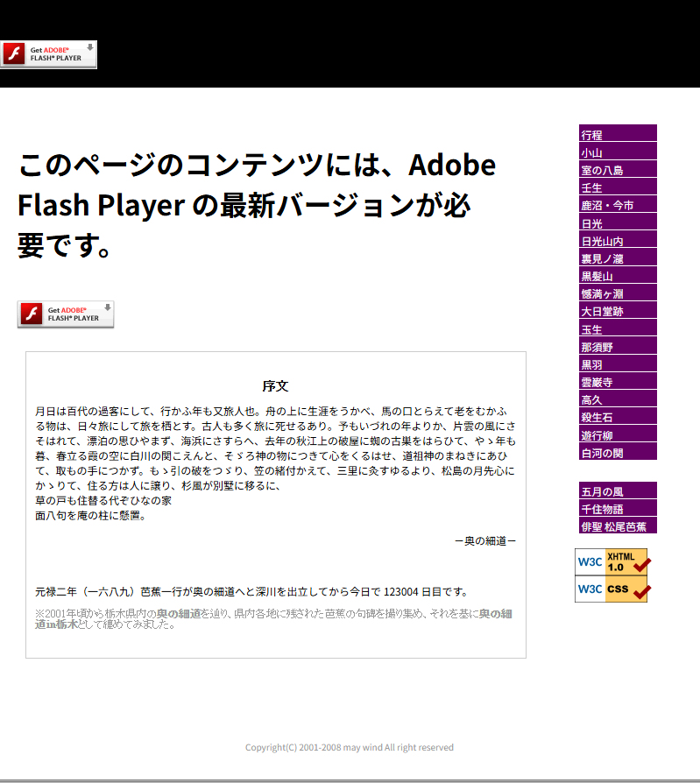
Task: Open the 俳聖 松尾芭蕉 link
Action: (617, 526)
